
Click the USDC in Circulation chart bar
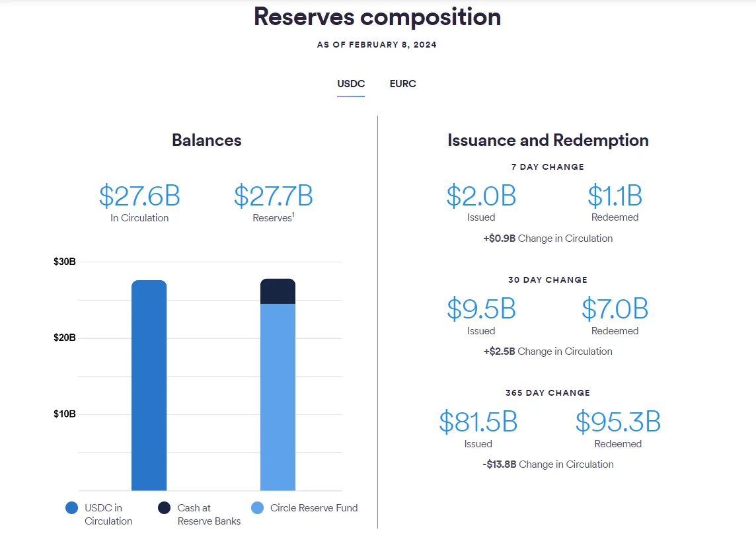coord(149,387)
